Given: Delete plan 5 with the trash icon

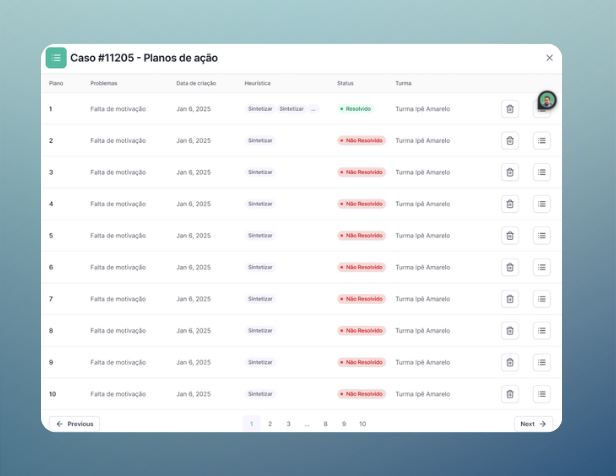Looking at the screenshot, I should [x=510, y=236].
